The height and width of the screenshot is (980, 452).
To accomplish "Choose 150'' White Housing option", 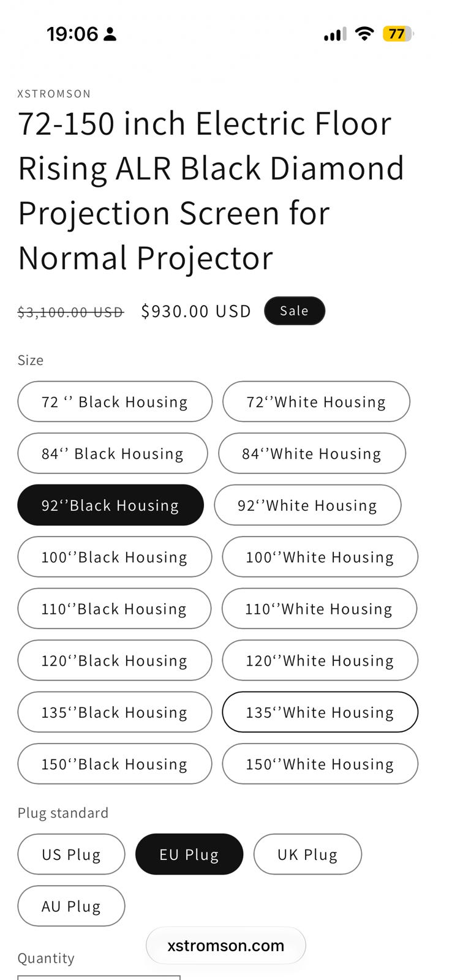I will 320,764.
